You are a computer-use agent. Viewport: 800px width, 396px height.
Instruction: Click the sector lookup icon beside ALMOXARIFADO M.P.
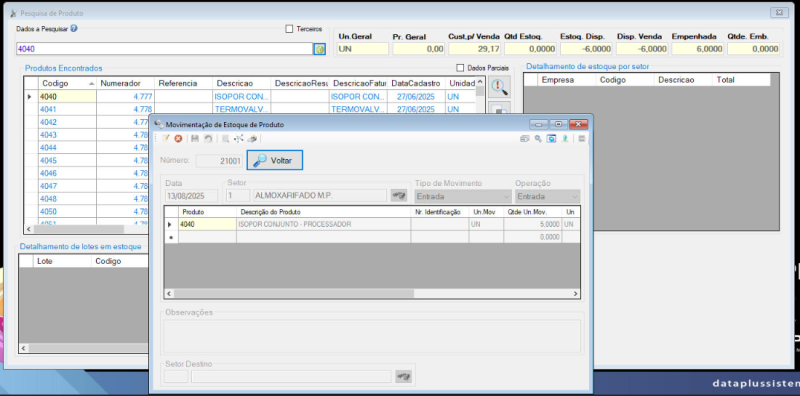pyautogui.click(x=399, y=195)
